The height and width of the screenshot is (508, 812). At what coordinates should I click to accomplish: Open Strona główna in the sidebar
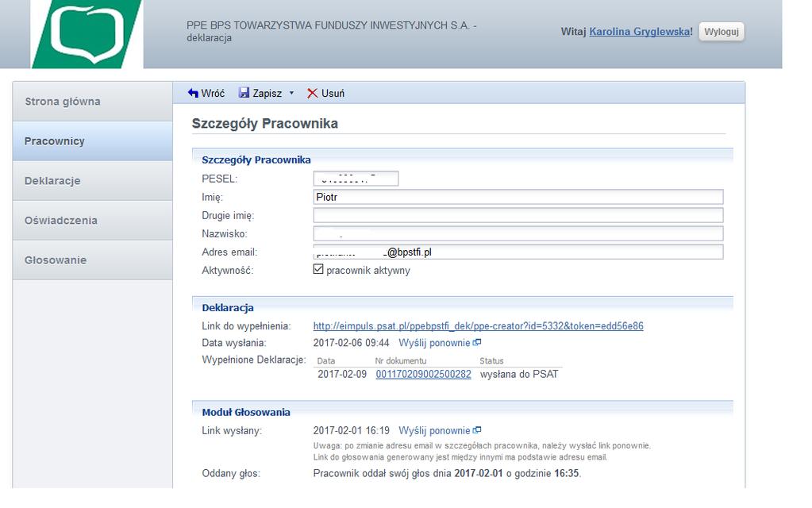pos(93,102)
